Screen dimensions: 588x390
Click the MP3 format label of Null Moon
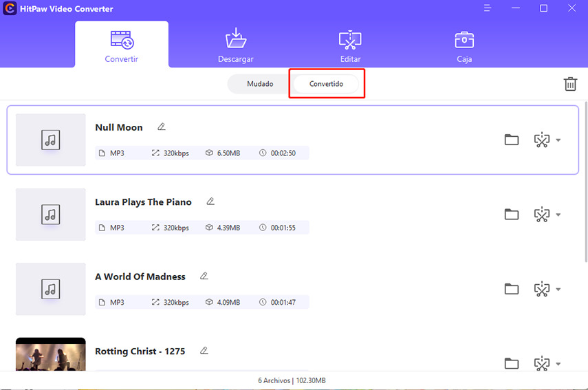[117, 153]
